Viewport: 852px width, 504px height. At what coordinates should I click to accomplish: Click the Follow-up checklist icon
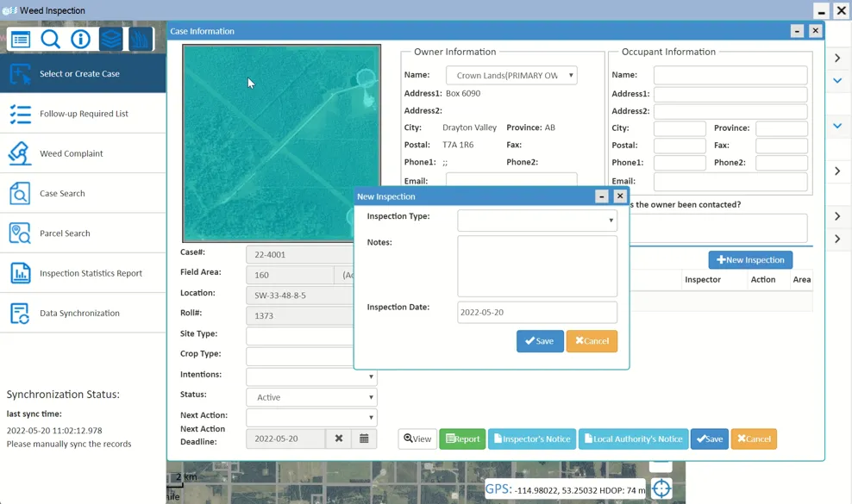(20, 114)
